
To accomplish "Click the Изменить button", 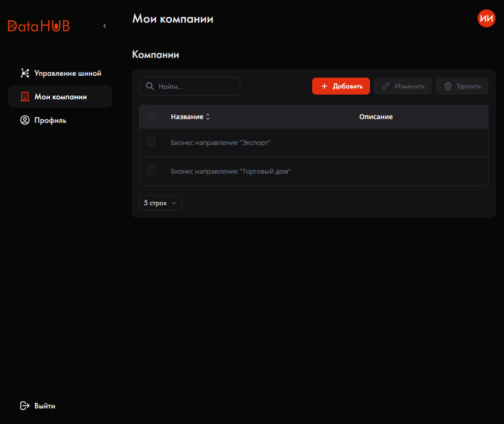I will (x=403, y=86).
